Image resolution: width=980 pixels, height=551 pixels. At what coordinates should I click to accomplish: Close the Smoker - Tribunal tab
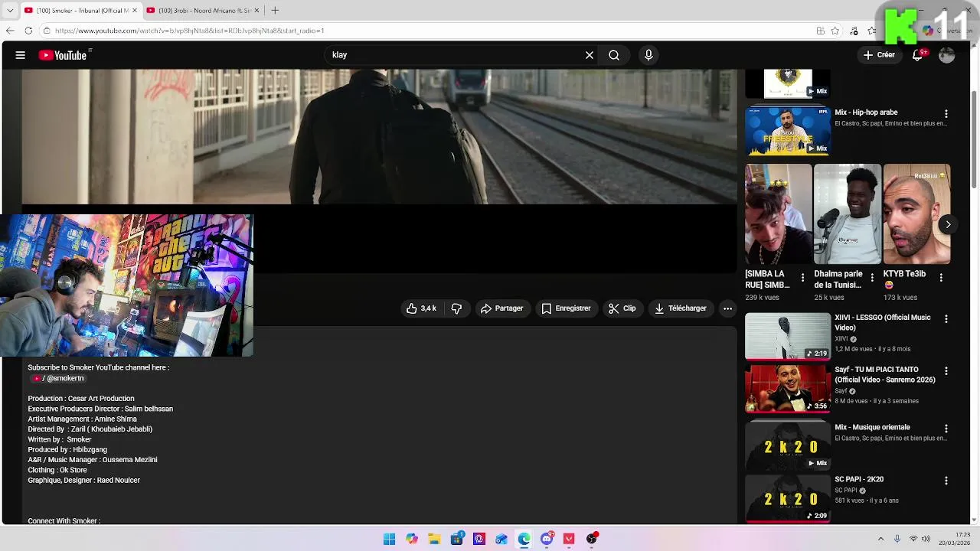point(134,11)
